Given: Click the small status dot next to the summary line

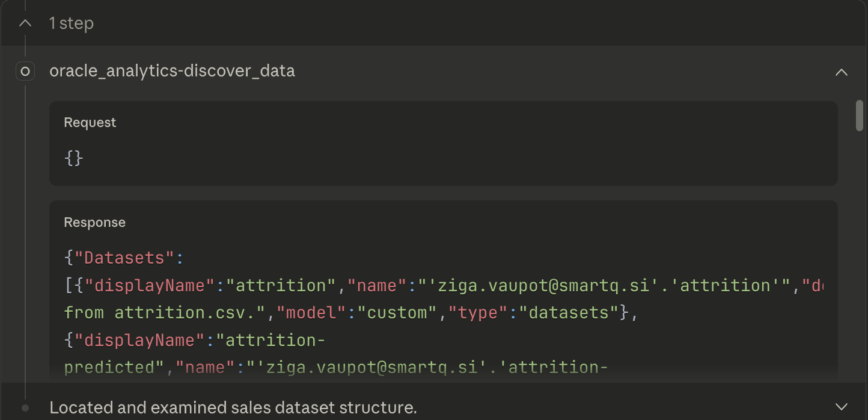Looking at the screenshot, I should tap(25, 407).
